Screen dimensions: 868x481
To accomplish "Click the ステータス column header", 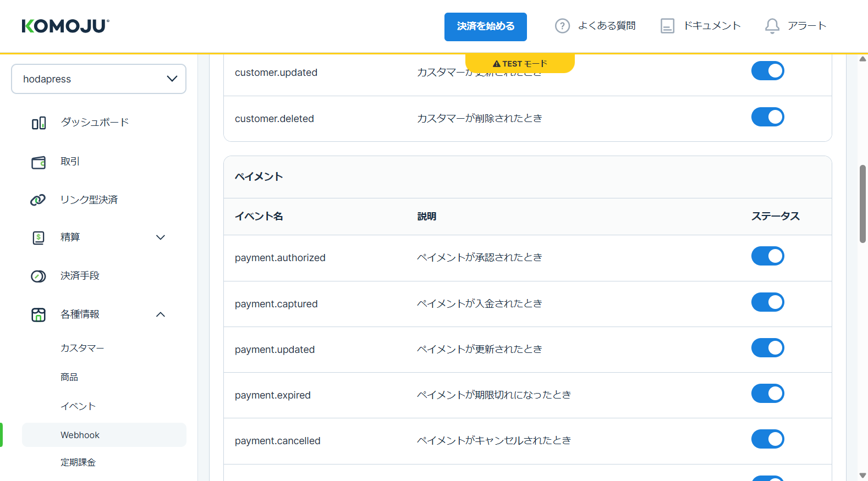I will click(x=776, y=217).
